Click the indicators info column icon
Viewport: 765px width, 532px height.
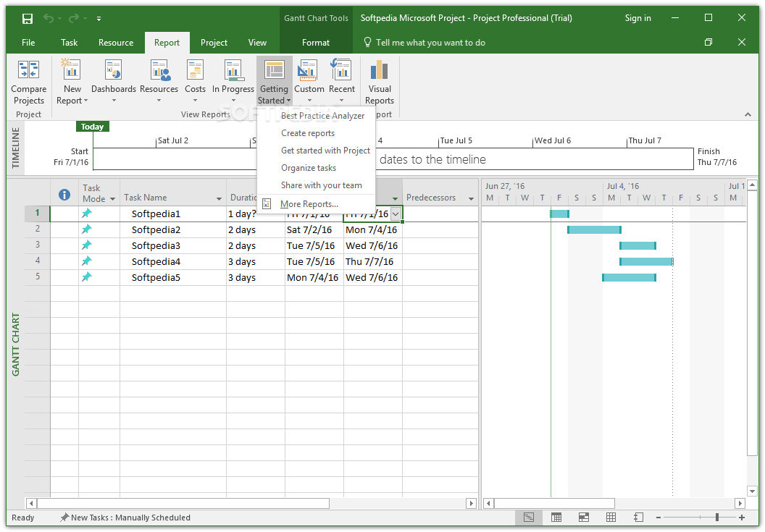64,195
